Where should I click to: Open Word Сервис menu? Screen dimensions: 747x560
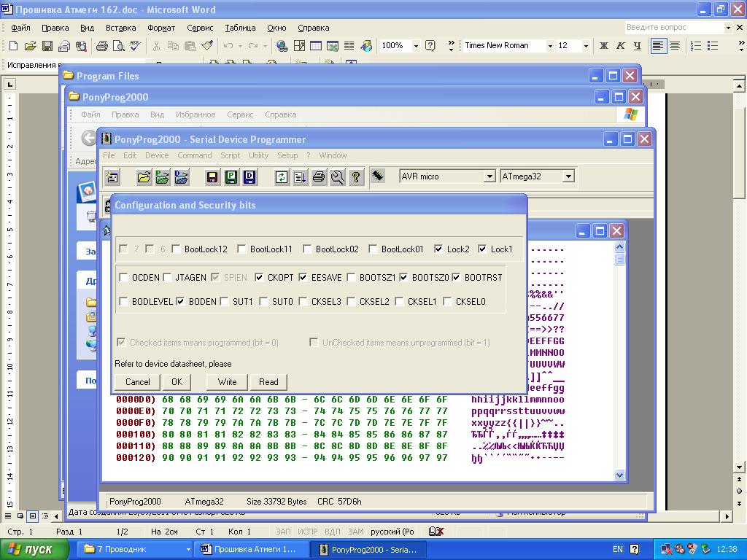point(200,28)
